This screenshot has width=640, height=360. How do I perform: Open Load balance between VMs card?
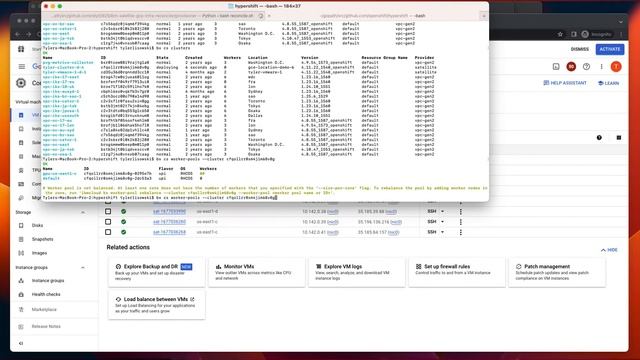tap(157, 304)
